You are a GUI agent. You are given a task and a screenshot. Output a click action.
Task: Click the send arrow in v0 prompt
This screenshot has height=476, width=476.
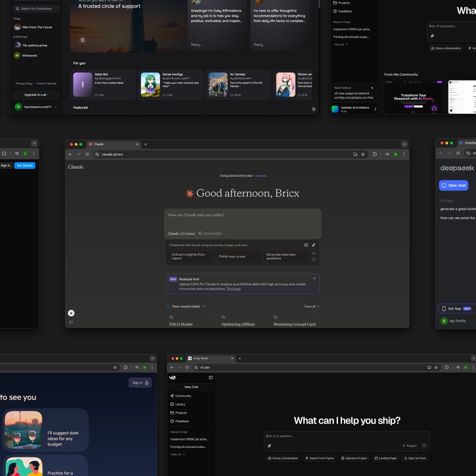click(424, 446)
